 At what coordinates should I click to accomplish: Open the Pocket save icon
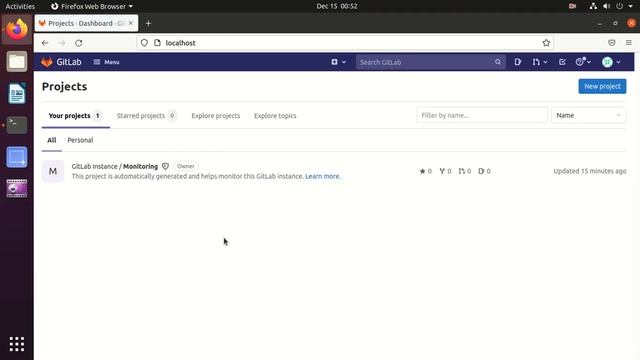611,43
